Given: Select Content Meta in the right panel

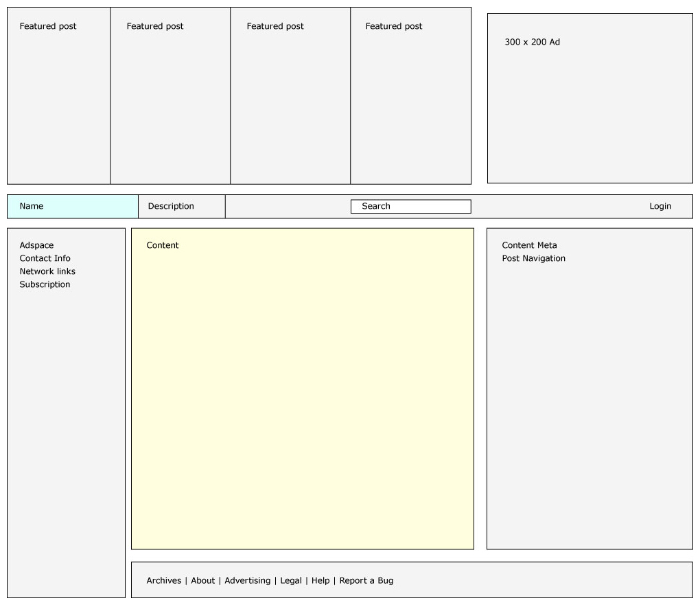Looking at the screenshot, I should (529, 245).
